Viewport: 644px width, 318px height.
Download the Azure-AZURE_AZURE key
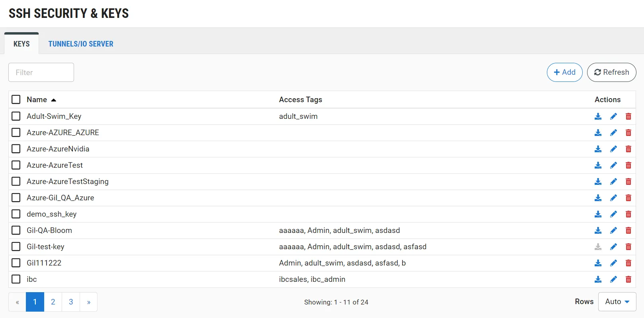point(598,133)
